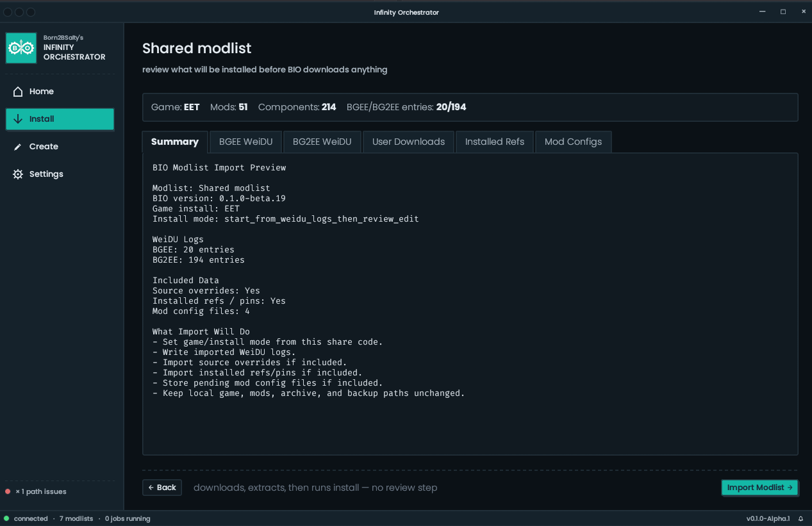Open Settings from the sidebar

pyautogui.click(x=60, y=174)
